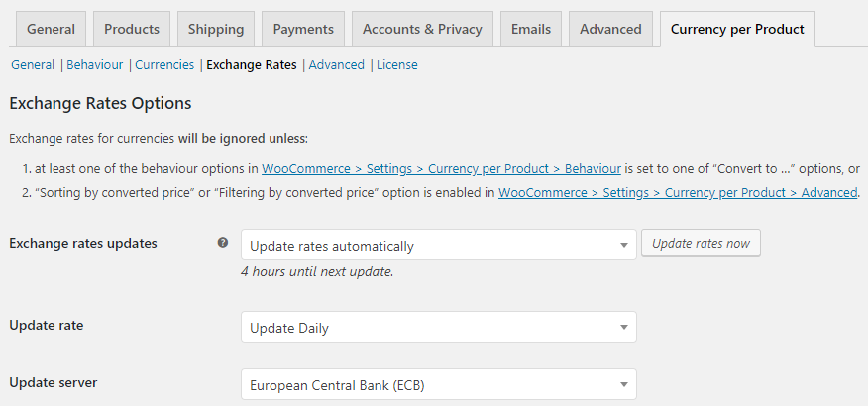The width and height of the screenshot is (868, 406).
Task: Open the Advanced top-level tab
Action: [610, 29]
